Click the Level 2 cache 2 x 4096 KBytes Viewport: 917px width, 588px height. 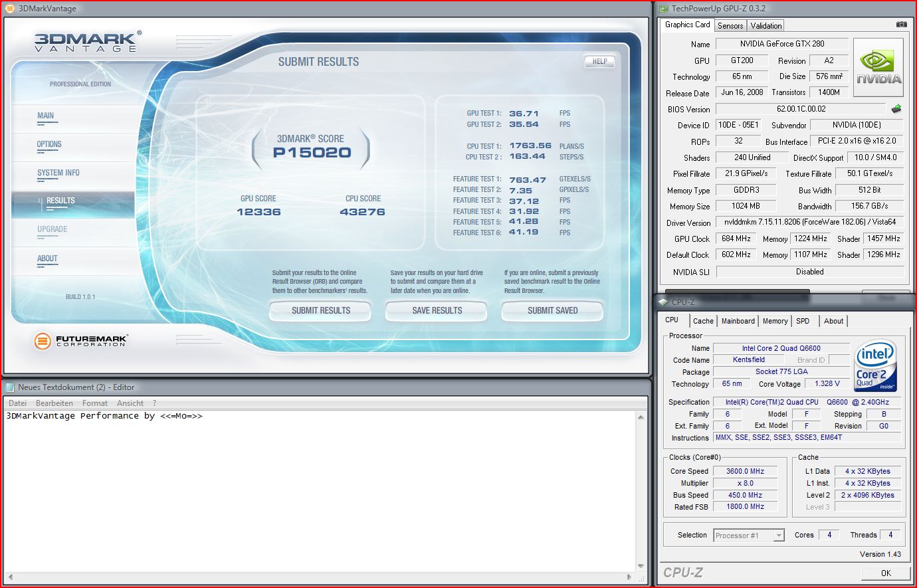tap(868, 495)
